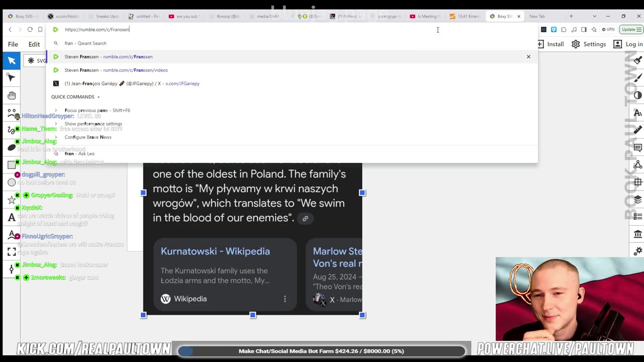644x362 pixels.
Task: Switch to the x.com/Hock browser tab
Action: point(64,16)
